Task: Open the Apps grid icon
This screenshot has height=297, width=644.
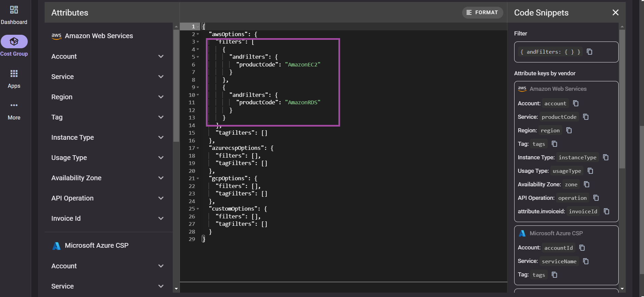Action: [14, 74]
